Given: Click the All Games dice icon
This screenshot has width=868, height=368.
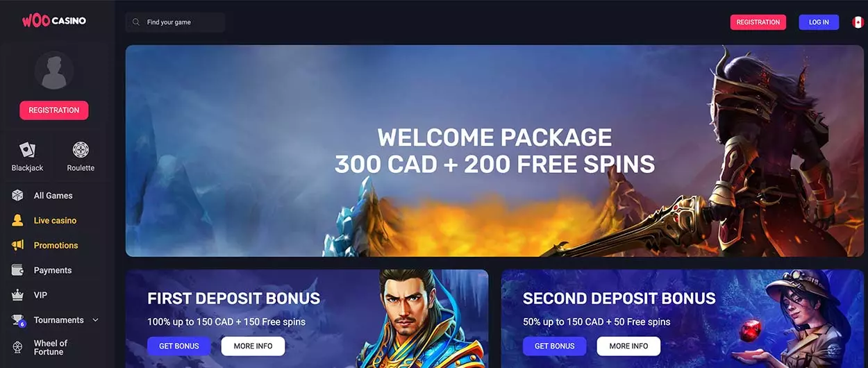Looking at the screenshot, I should pyautogui.click(x=18, y=196).
